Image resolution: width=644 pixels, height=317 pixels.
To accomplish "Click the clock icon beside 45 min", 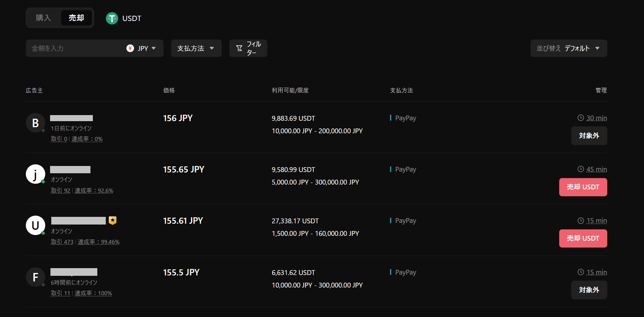I will coord(581,169).
